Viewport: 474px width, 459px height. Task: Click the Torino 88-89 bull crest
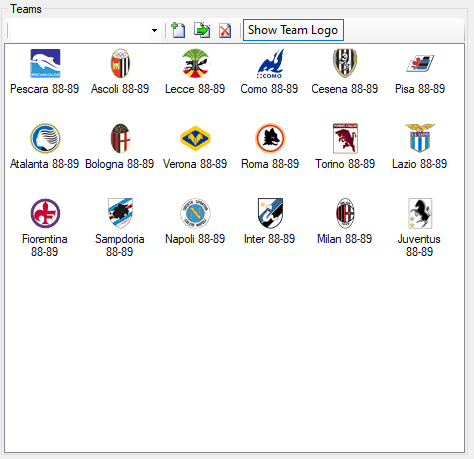(345, 138)
